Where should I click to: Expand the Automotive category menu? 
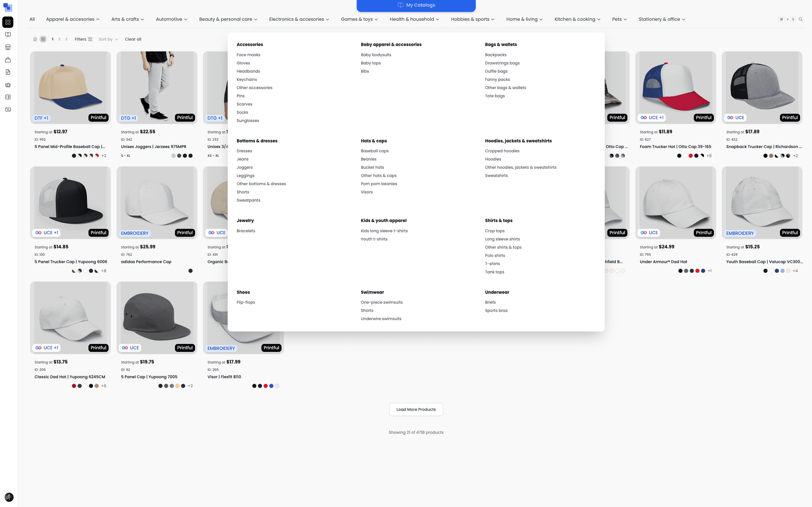coord(171,19)
